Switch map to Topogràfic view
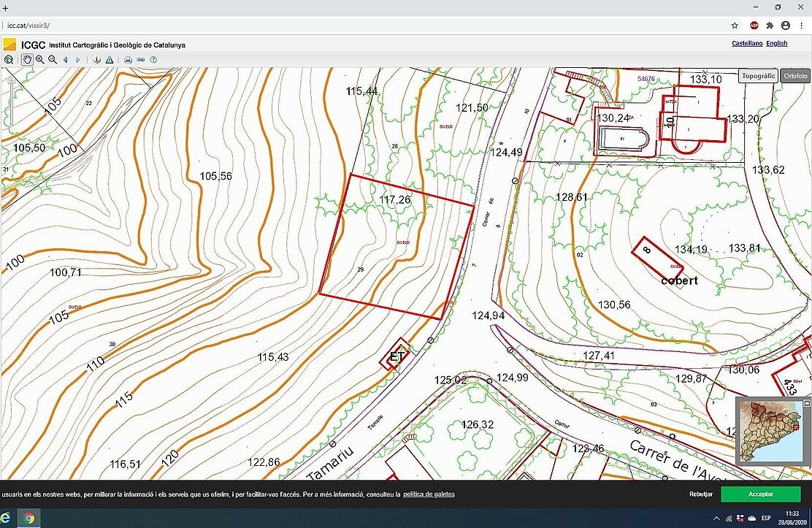 tap(758, 76)
